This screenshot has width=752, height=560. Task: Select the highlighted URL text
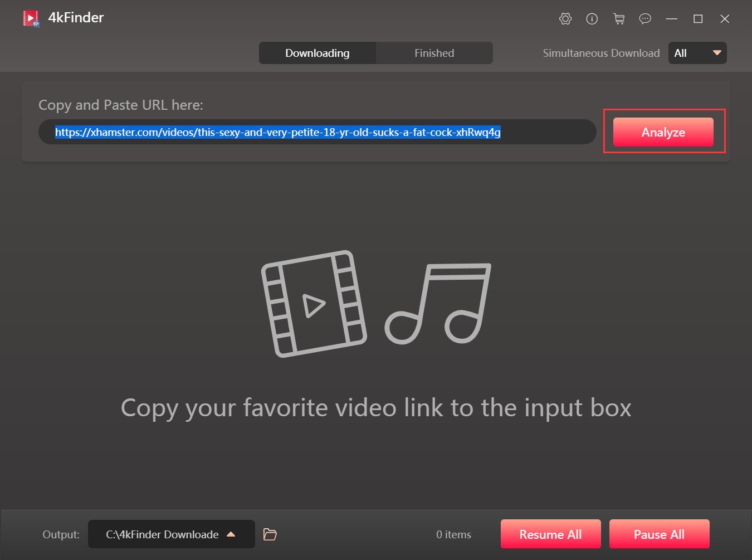tap(277, 133)
